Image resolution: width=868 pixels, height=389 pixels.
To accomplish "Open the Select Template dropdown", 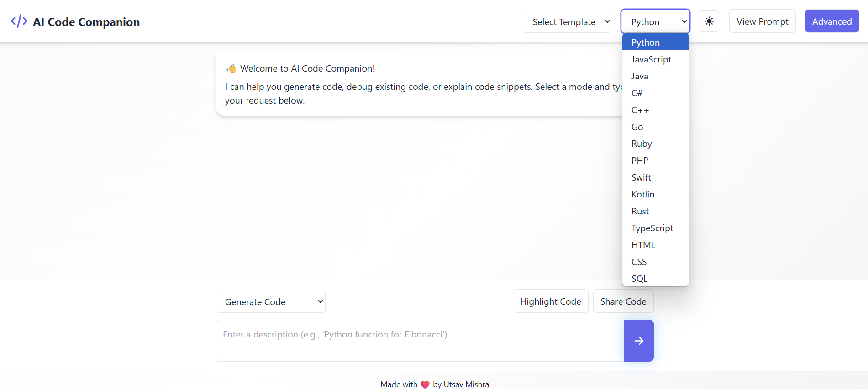I will point(568,21).
